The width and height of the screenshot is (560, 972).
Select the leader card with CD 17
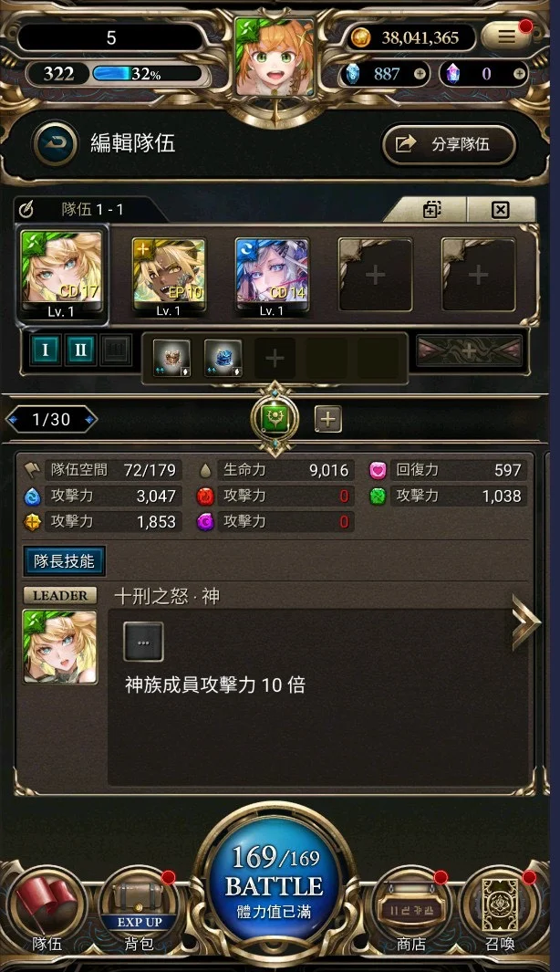click(x=62, y=276)
